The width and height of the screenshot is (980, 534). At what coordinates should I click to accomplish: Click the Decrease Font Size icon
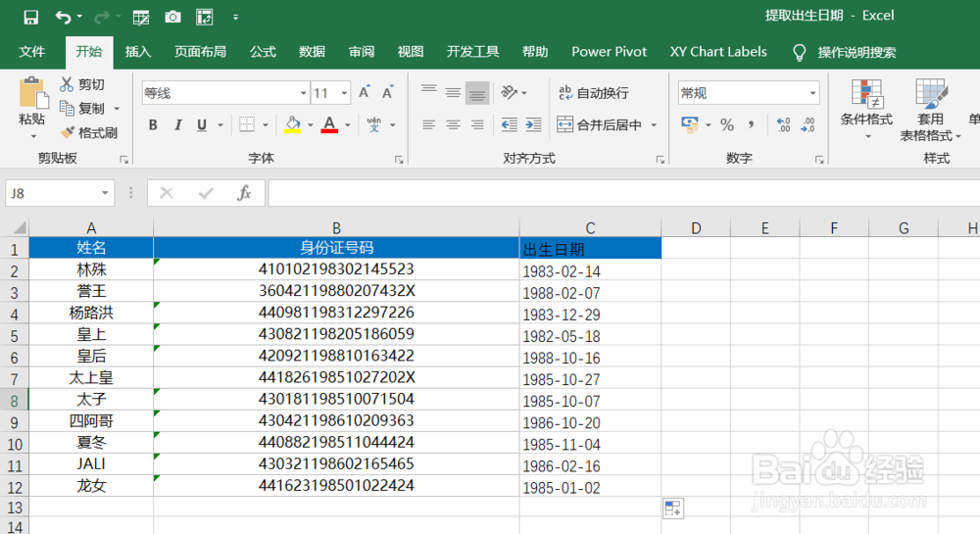click(x=387, y=92)
